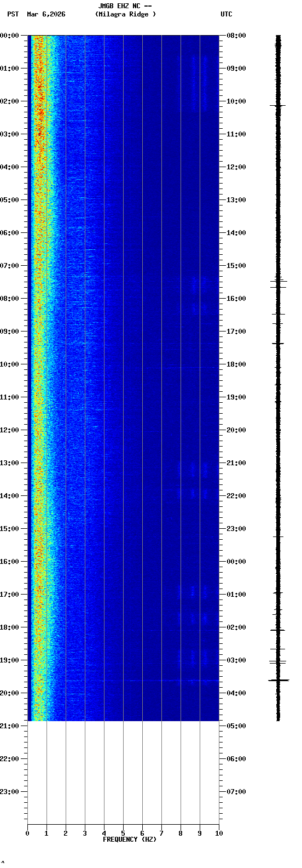Click the UTC timezone label
This screenshot has width=302, height=868.
[226, 14]
